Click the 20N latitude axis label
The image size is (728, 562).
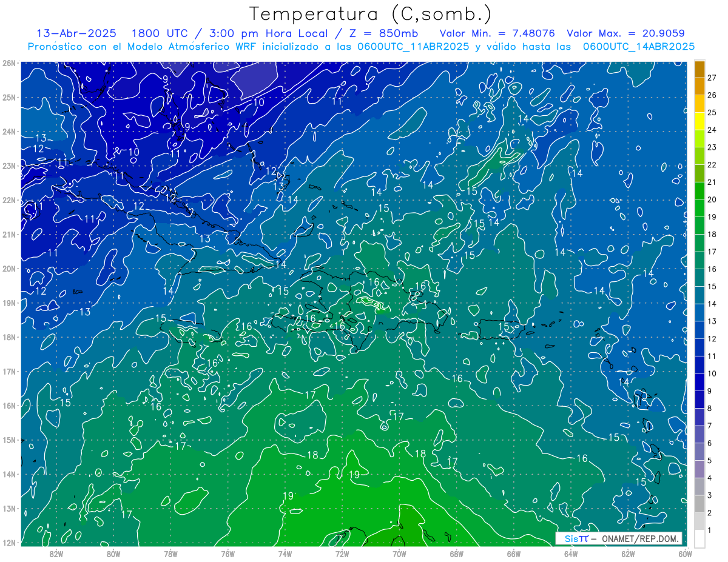click(x=9, y=269)
